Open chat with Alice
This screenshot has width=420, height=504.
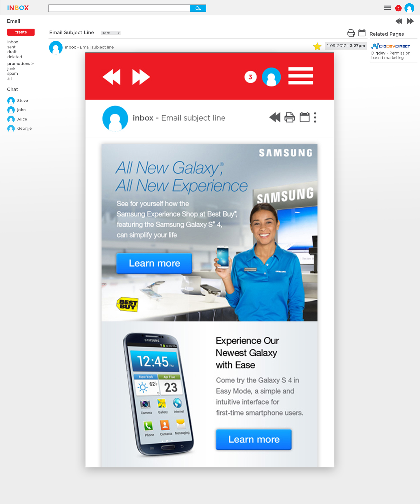(22, 119)
